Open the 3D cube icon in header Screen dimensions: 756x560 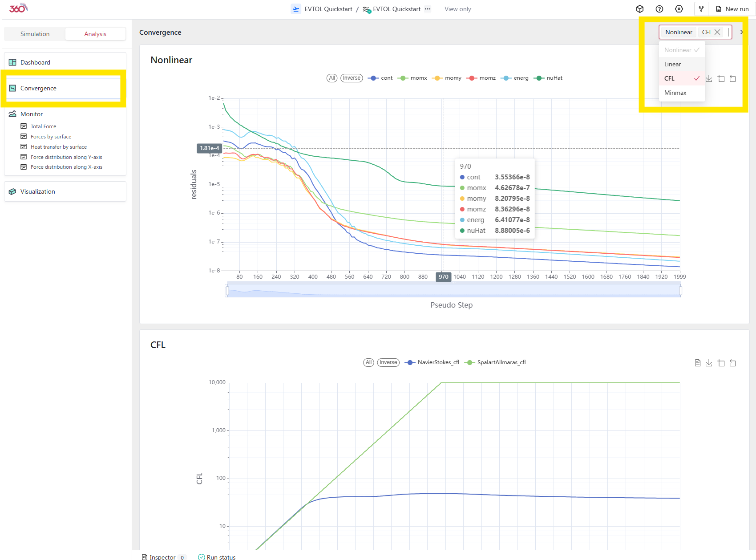coord(640,9)
